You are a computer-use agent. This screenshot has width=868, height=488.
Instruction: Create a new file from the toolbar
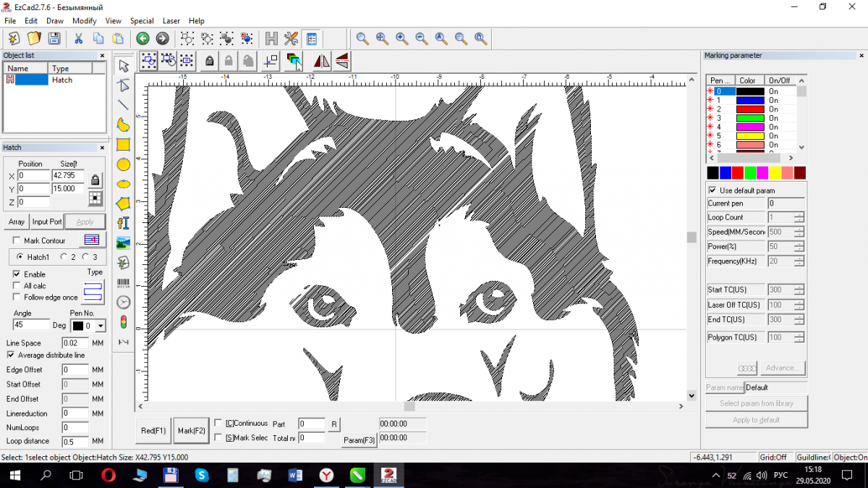click(x=14, y=38)
